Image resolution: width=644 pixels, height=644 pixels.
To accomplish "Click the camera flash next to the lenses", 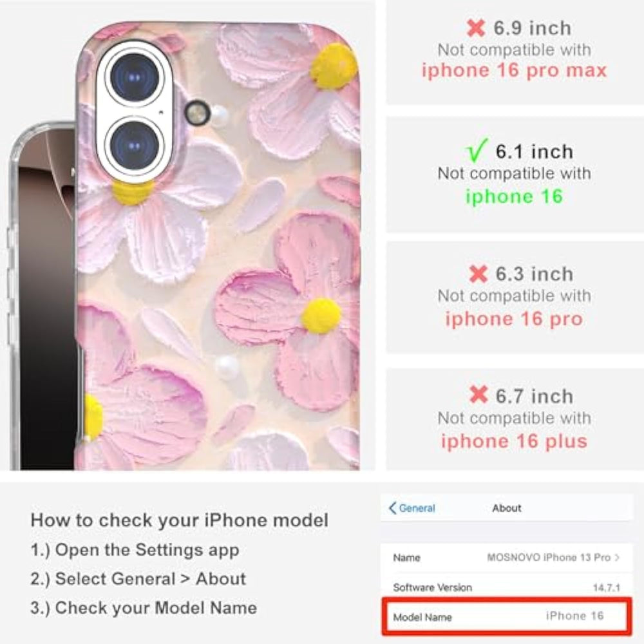I will pos(197,112).
